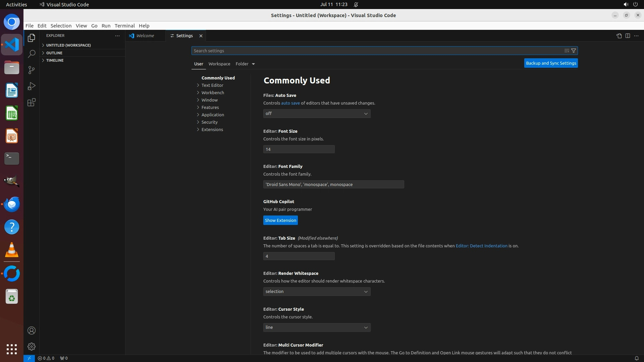Click the Font Size input field
Screen dimensions: 644x362
299,149
